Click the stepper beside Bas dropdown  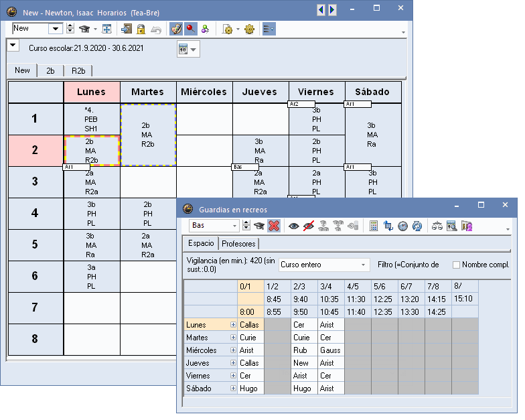[246, 225]
